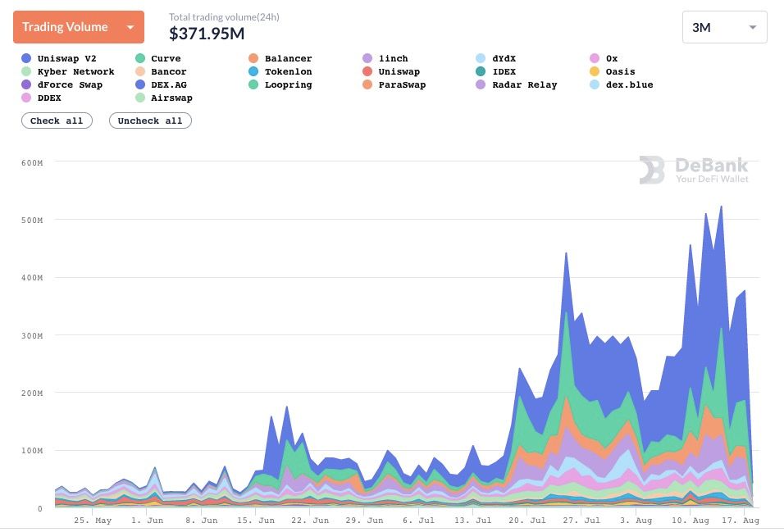784x532 pixels.
Task: Click the Uncheck all button
Action: [150, 120]
